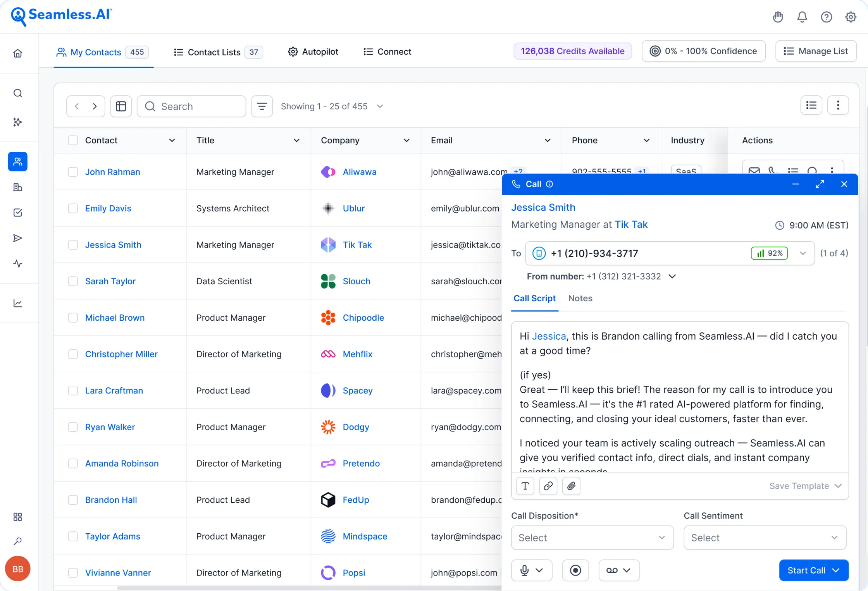This screenshot has height=591, width=868.
Task: Open the Call Disposition Select dropdown
Action: [592, 538]
